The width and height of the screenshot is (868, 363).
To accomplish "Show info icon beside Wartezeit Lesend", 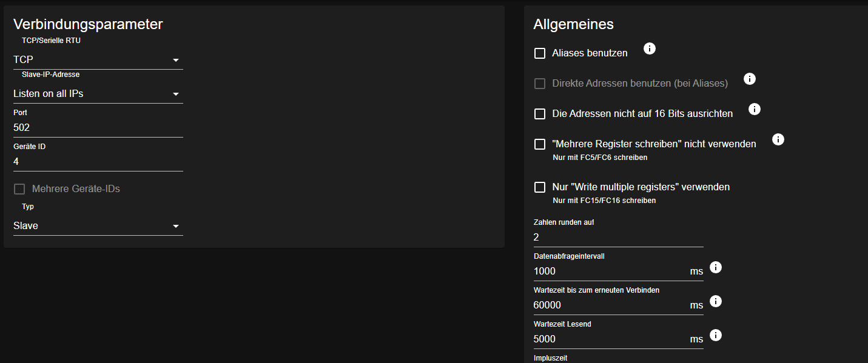I will (716, 335).
